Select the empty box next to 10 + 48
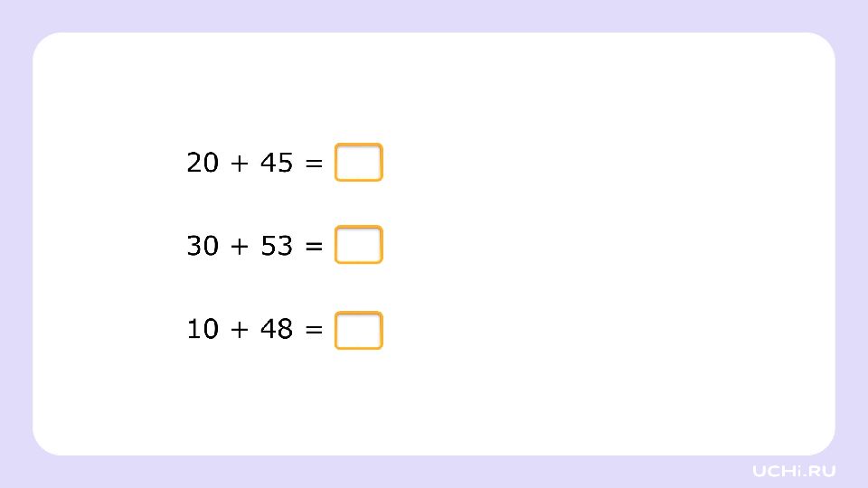Viewport: 868px width, 488px height. (x=359, y=331)
